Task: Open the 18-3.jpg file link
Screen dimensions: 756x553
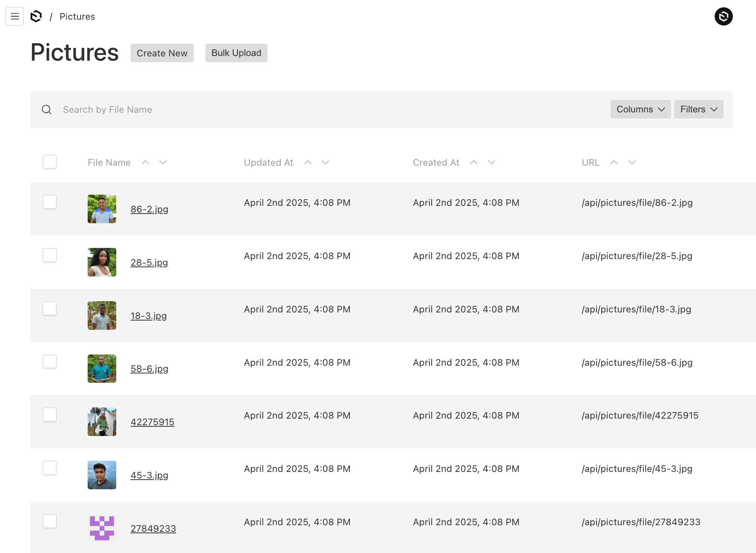Action: (149, 316)
